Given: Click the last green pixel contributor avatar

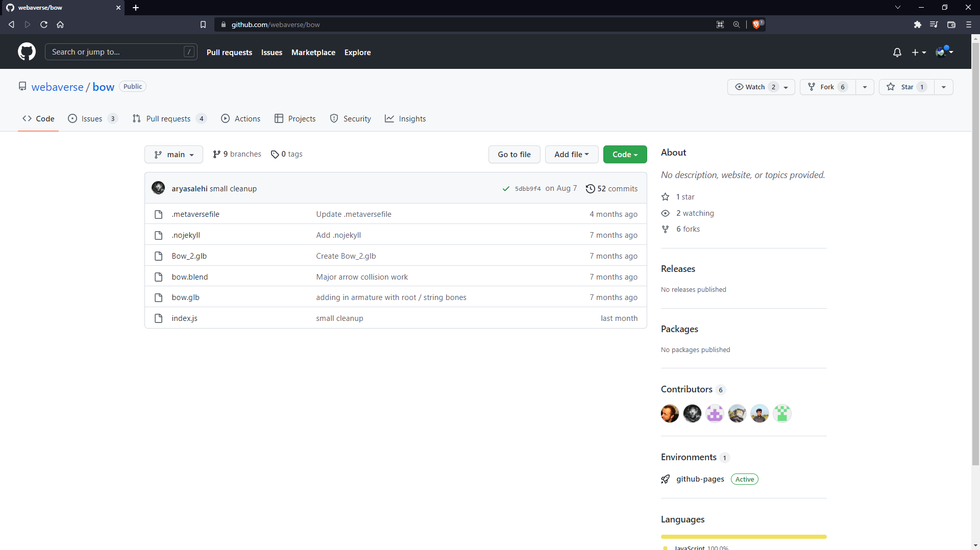Looking at the screenshot, I should point(782,413).
